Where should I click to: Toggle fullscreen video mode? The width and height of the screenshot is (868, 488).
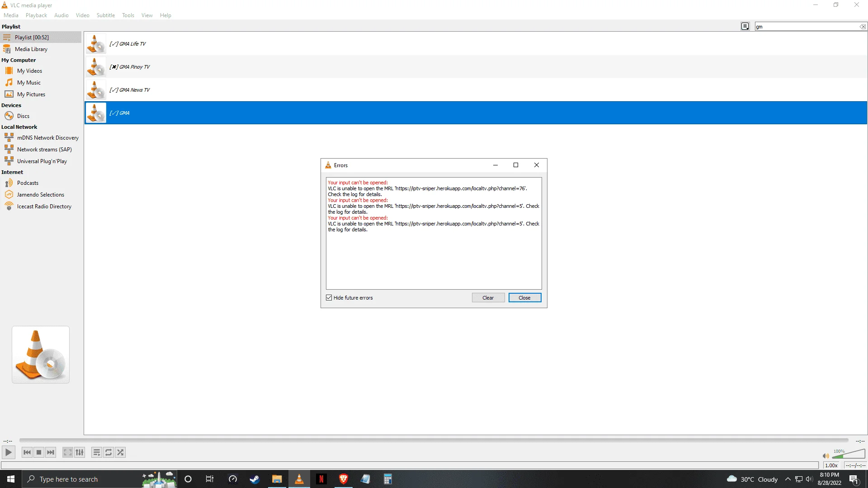68,452
